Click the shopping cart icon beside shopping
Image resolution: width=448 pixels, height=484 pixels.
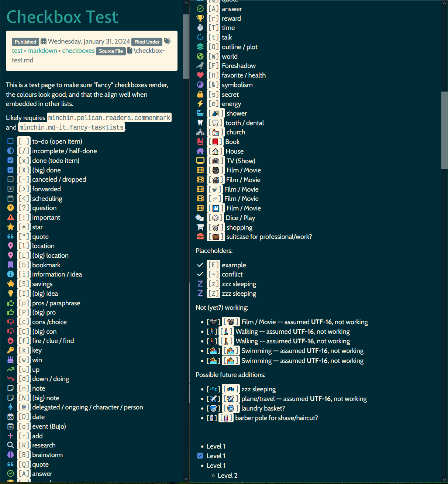point(200,227)
